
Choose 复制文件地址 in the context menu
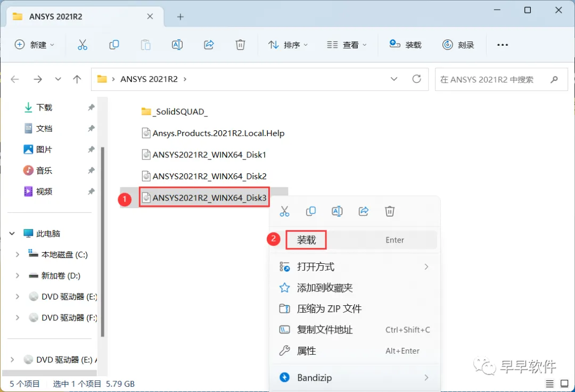click(355, 330)
